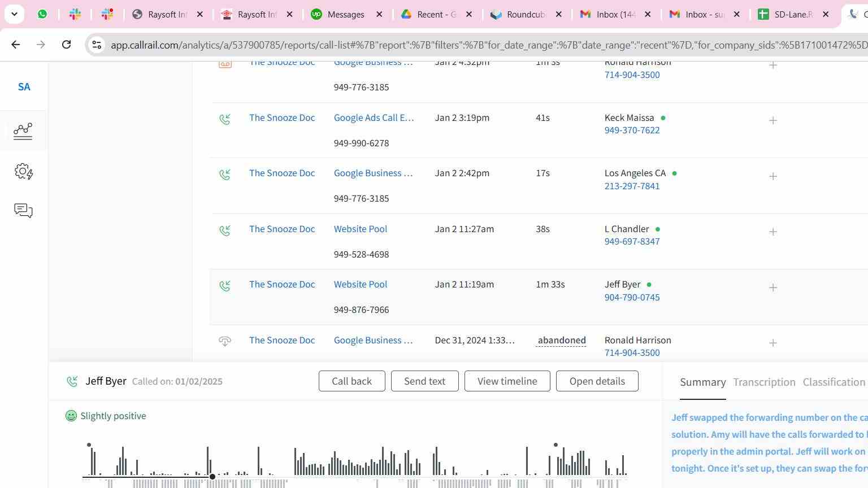This screenshot has width=868, height=488.
Task: Reload the CallRail page
Action: pos(66,45)
